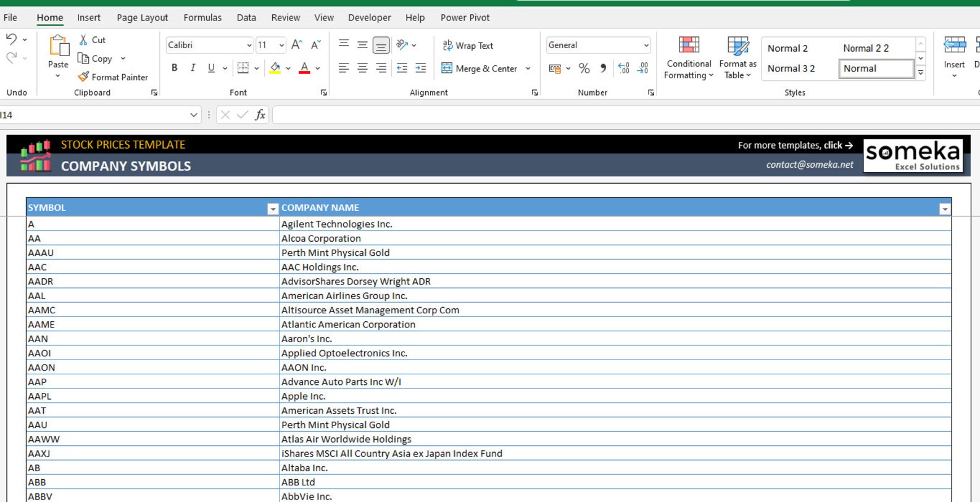Apply the Normal cell style
The width and height of the screenshot is (980, 502).
876,68
